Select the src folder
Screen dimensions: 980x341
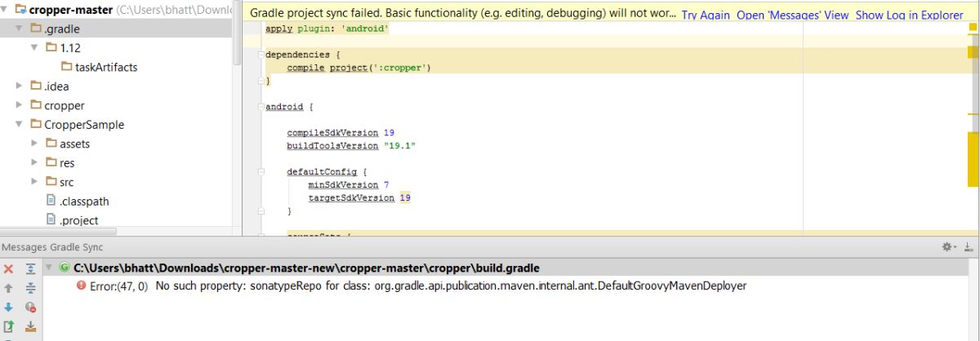(x=66, y=182)
